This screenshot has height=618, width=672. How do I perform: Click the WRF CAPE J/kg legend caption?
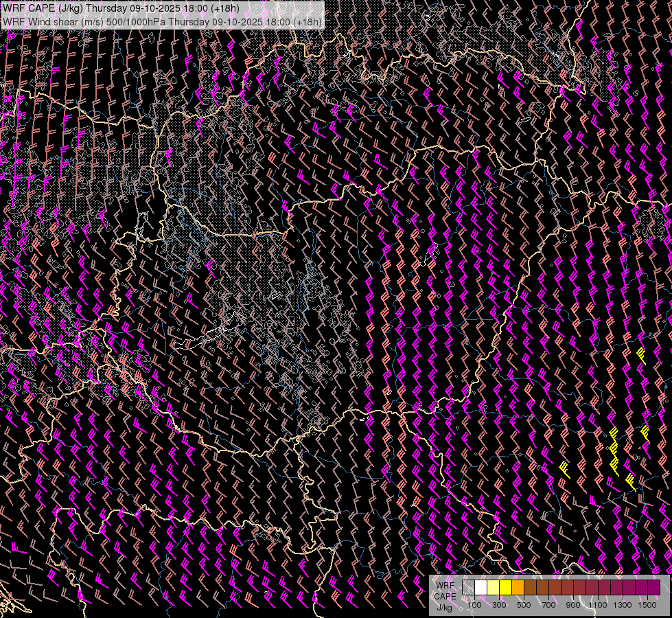click(445, 596)
